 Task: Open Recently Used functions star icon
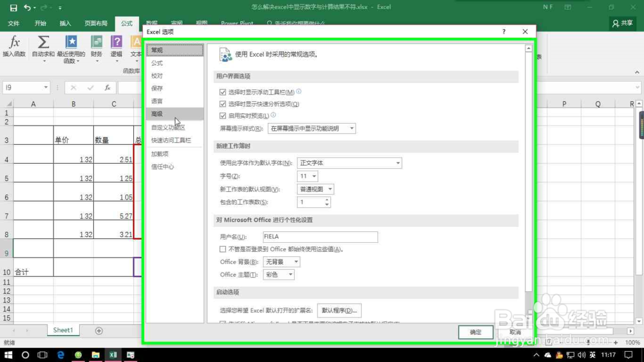tap(71, 42)
